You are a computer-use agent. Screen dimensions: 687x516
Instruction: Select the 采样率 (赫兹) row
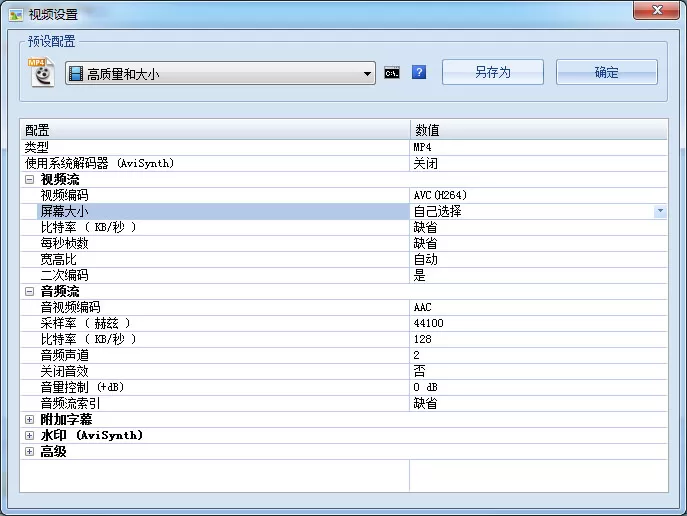point(344,323)
